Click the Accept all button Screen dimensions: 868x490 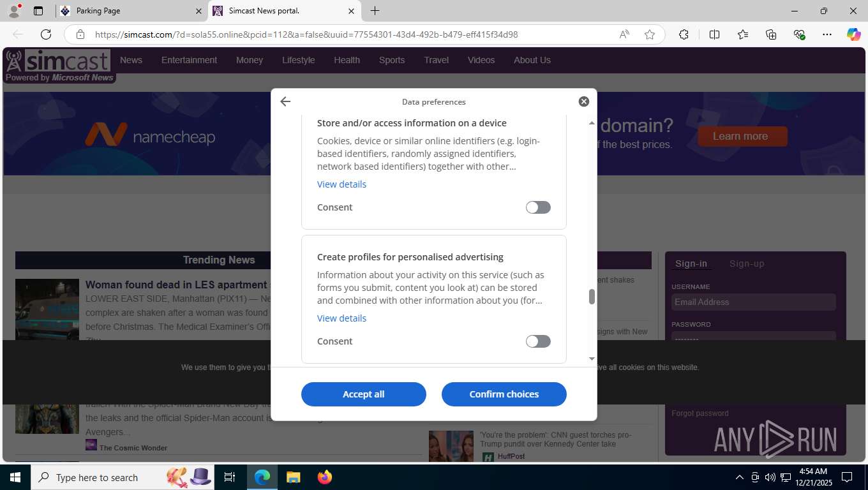(x=363, y=394)
